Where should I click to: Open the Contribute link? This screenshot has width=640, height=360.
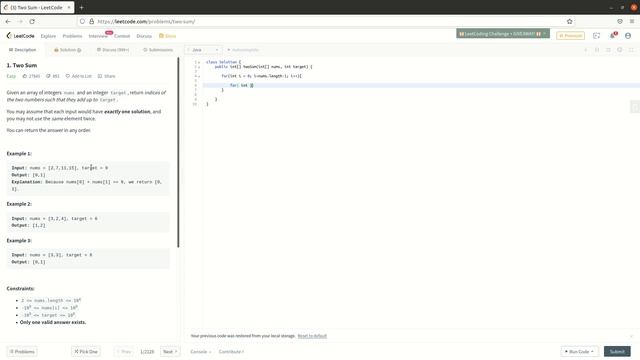231,351
